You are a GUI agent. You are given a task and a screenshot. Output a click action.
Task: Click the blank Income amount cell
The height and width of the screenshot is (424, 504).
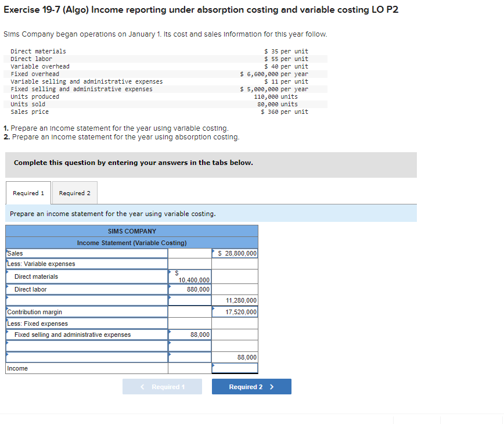(235, 368)
